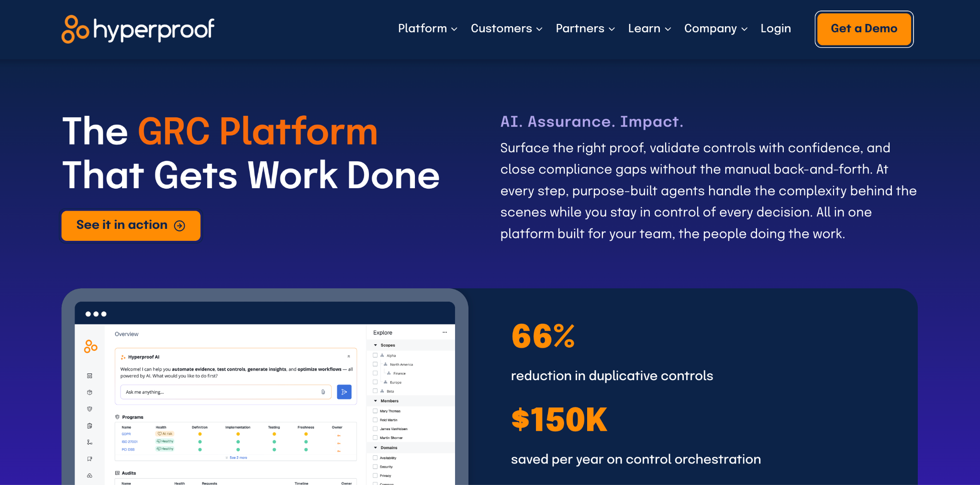Viewport: 980px width, 485px height.
Task: Check the Beta scope checkbox
Action: coord(375,391)
